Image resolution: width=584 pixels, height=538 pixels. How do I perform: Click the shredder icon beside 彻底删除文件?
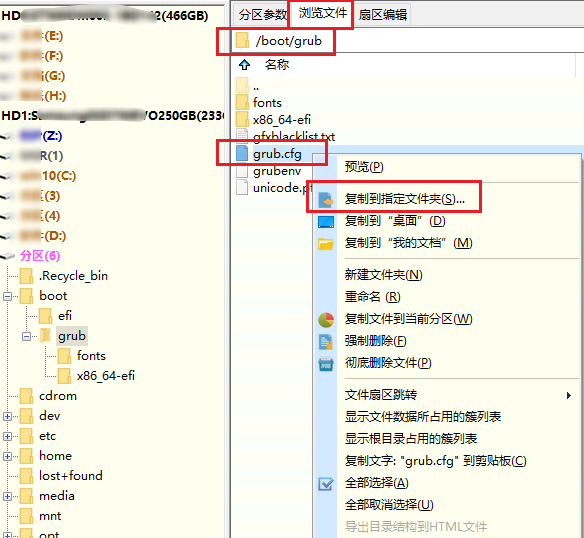pyautogui.click(x=326, y=364)
